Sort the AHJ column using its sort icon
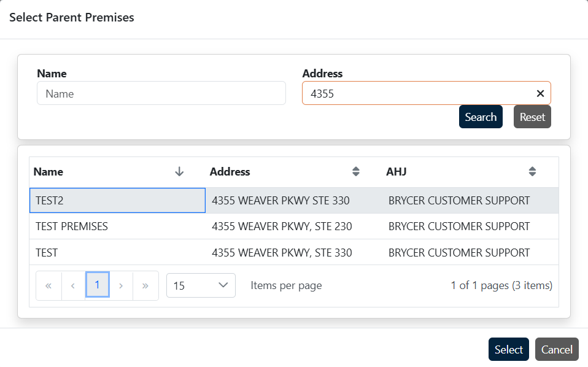 (x=532, y=172)
